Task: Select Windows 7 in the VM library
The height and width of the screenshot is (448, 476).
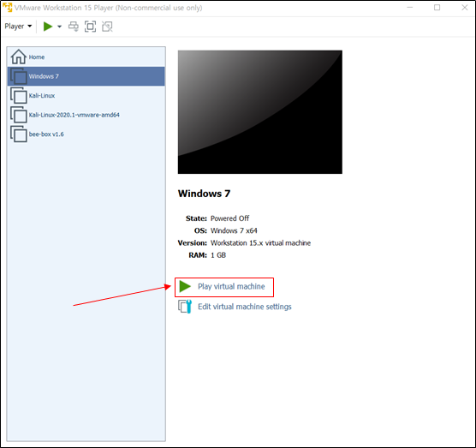Action: click(x=86, y=76)
